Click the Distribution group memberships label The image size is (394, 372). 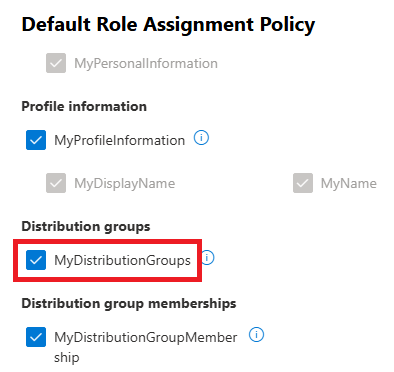pos(129,304)
